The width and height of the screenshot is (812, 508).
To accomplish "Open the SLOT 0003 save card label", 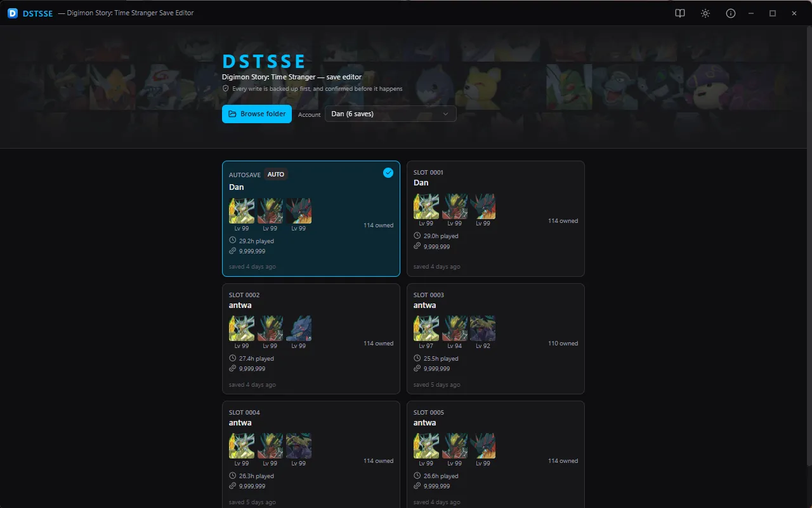I will click(x=429, y=295).
